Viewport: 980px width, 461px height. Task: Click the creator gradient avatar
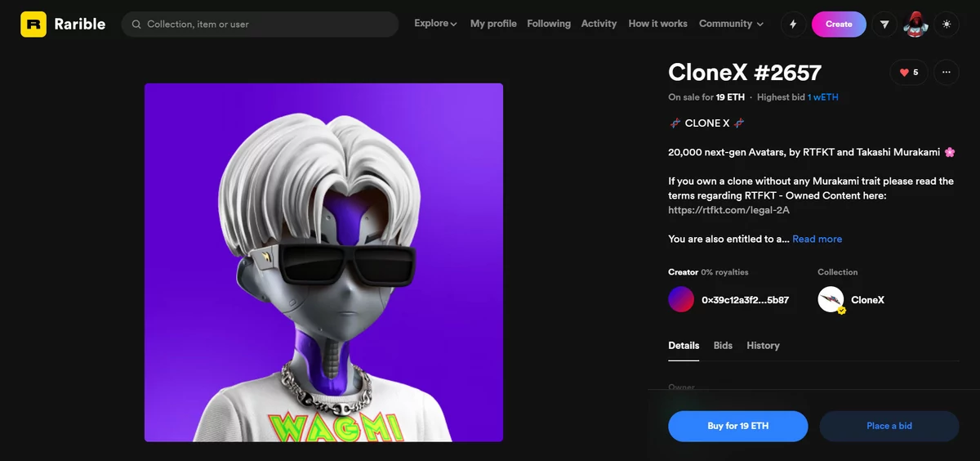(x=681, y=299)
